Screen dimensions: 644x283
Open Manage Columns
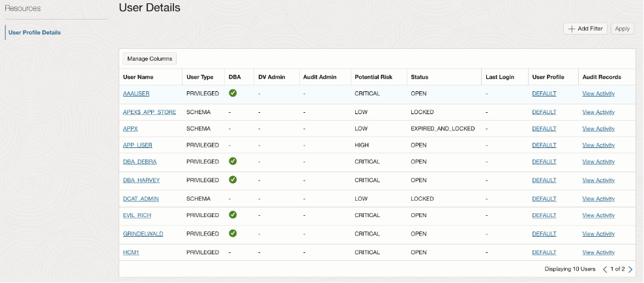tap(149, 59)
